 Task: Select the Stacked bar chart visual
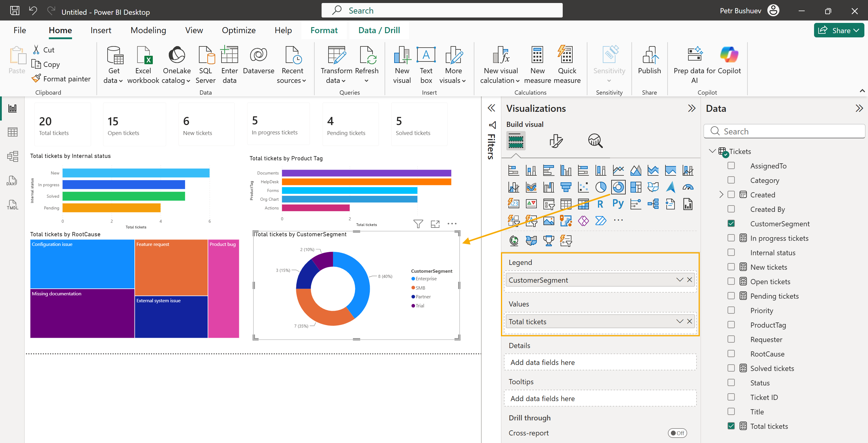514,170
